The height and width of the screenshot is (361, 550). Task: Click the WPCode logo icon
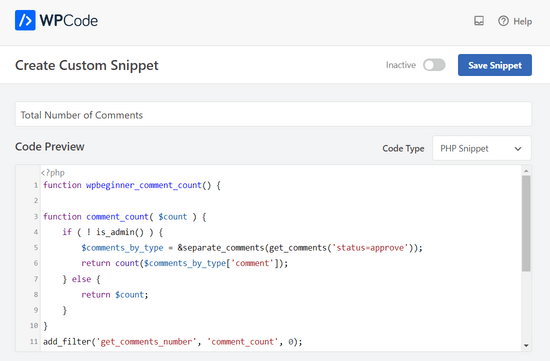pyautogui.click(x=25, y=20)
